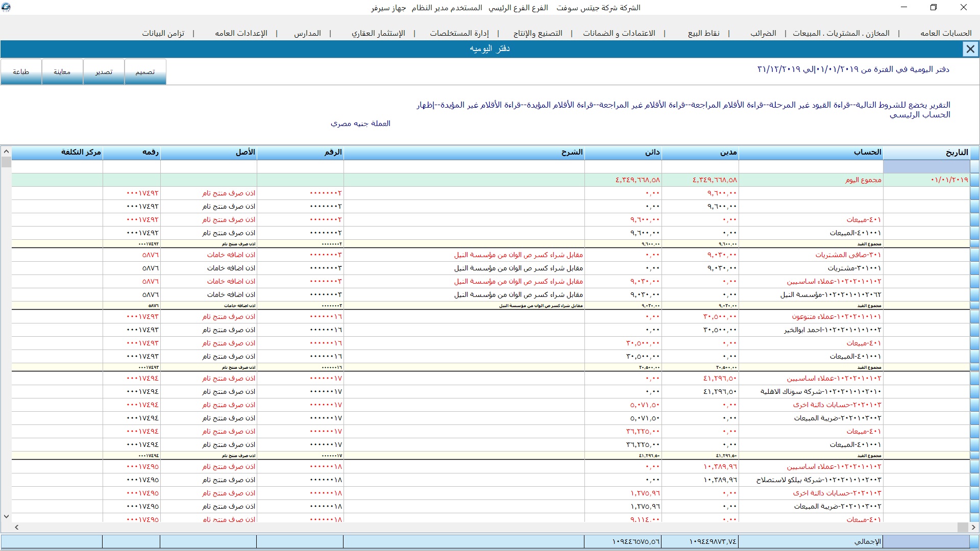The image size is (980, 551).
Task: Sort by the الأصل column header
Action: pyautogui.click(x=209, y=153)
